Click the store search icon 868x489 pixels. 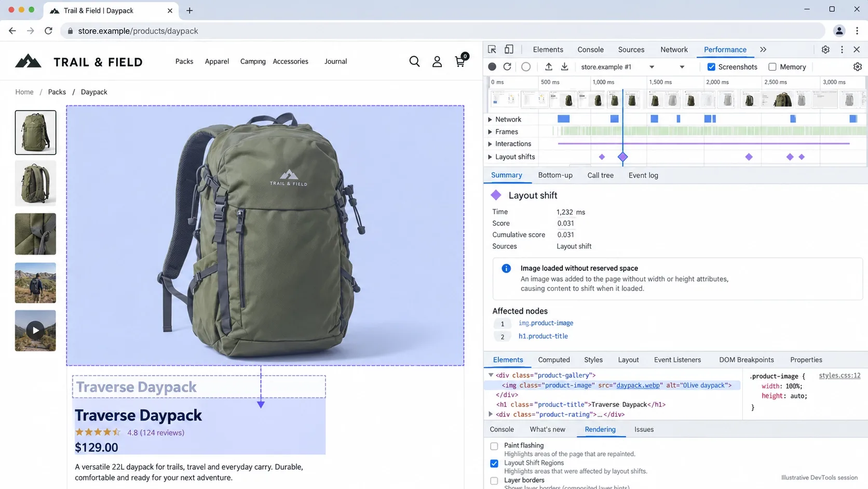[414, 61]
